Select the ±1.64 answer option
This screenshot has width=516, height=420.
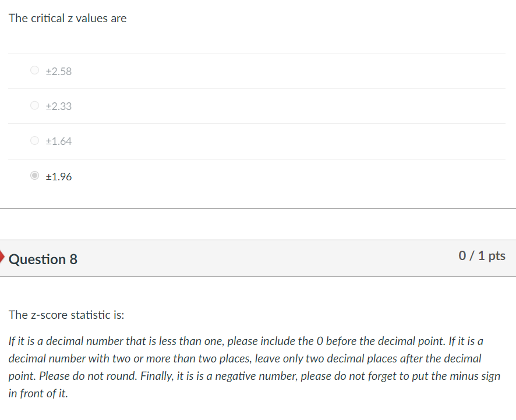(34, 140)
